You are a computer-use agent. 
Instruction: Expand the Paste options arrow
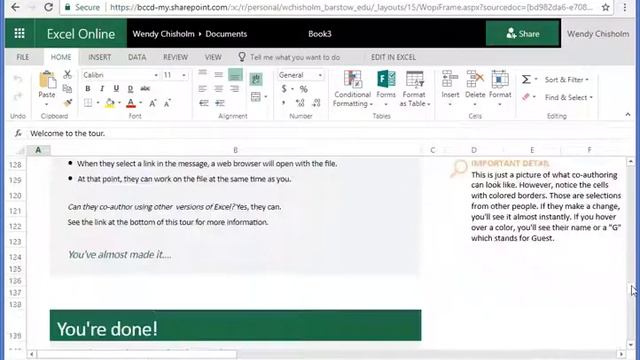tap(47, 105)
